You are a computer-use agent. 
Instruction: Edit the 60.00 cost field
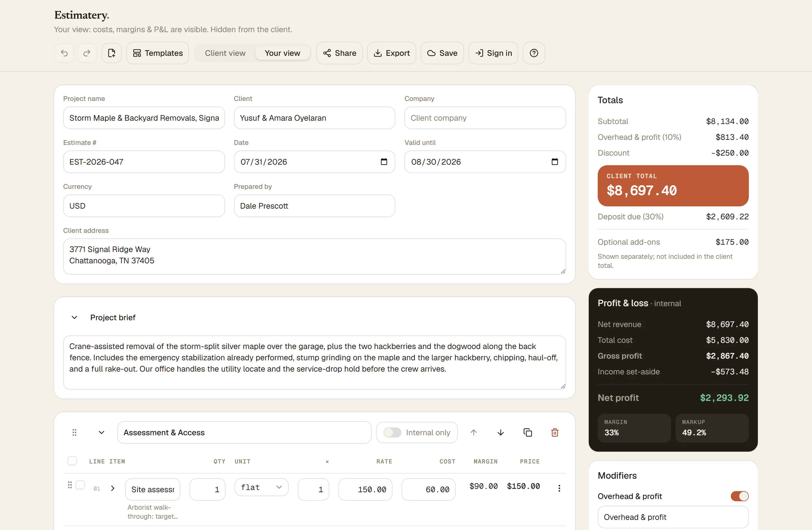(428, 489)
